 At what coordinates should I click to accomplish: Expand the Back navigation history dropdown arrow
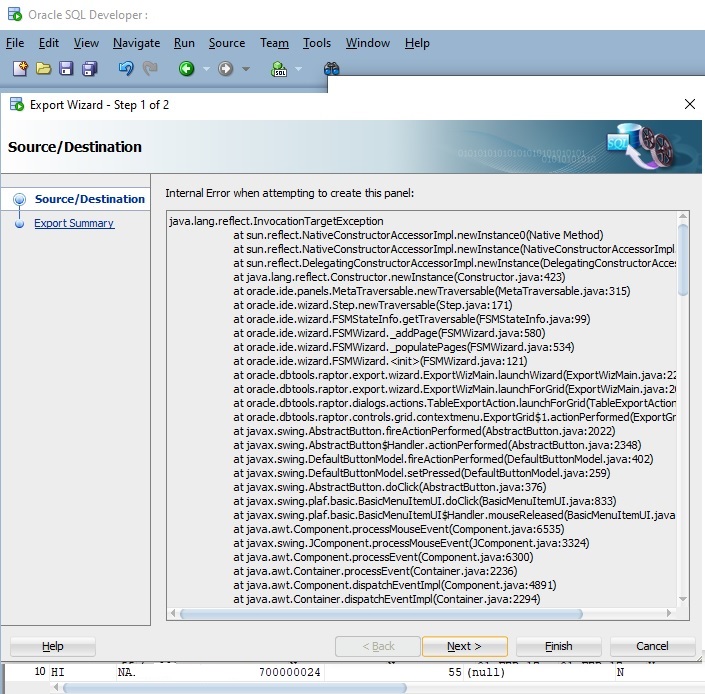[206, 69]
